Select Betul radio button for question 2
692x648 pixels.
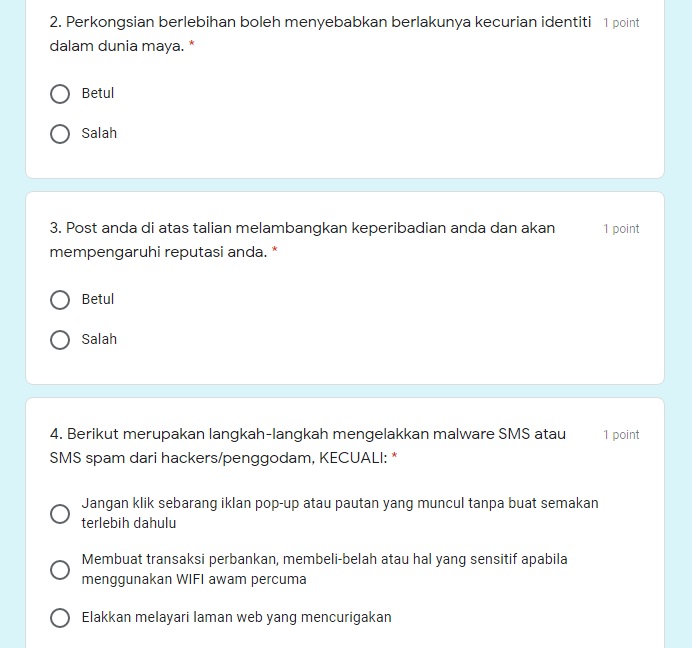tap(60, 94)
